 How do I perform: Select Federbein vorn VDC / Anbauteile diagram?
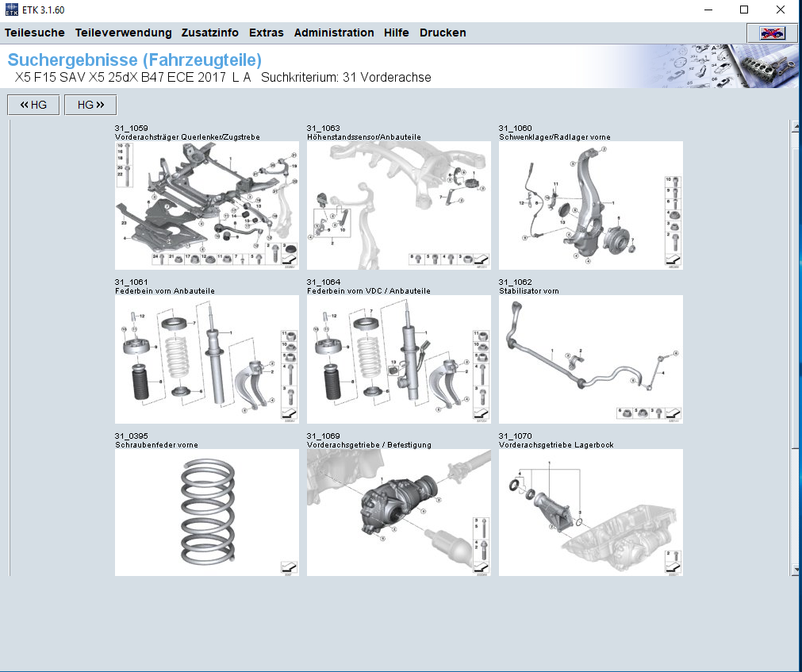tap(398, 359)
